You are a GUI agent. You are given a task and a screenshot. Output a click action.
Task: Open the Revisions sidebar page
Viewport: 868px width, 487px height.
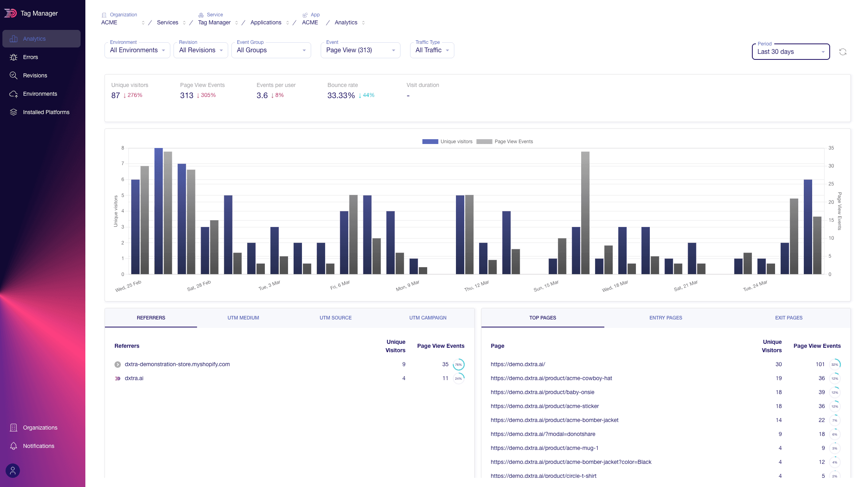pos(36,75)
